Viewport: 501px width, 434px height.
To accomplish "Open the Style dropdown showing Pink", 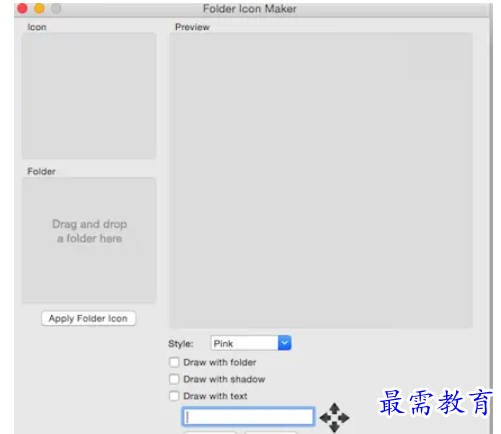I will [251, 343].
